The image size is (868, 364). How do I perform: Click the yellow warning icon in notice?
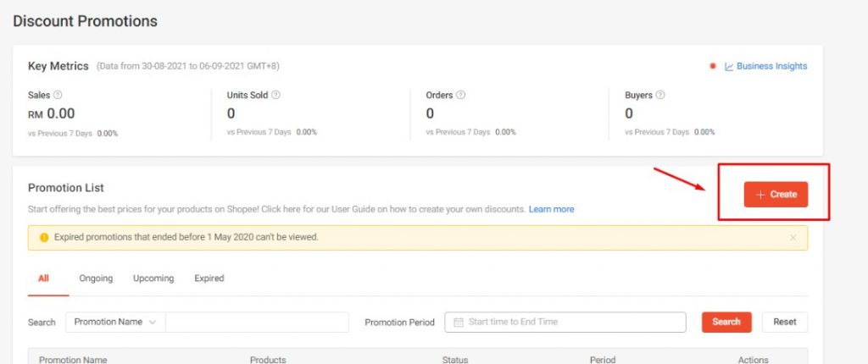[x=44, y=238]
